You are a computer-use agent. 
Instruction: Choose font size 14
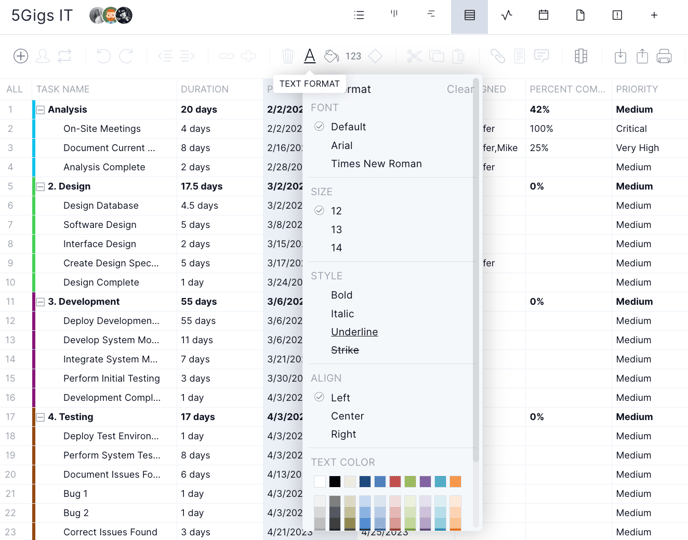click(336, 248)
